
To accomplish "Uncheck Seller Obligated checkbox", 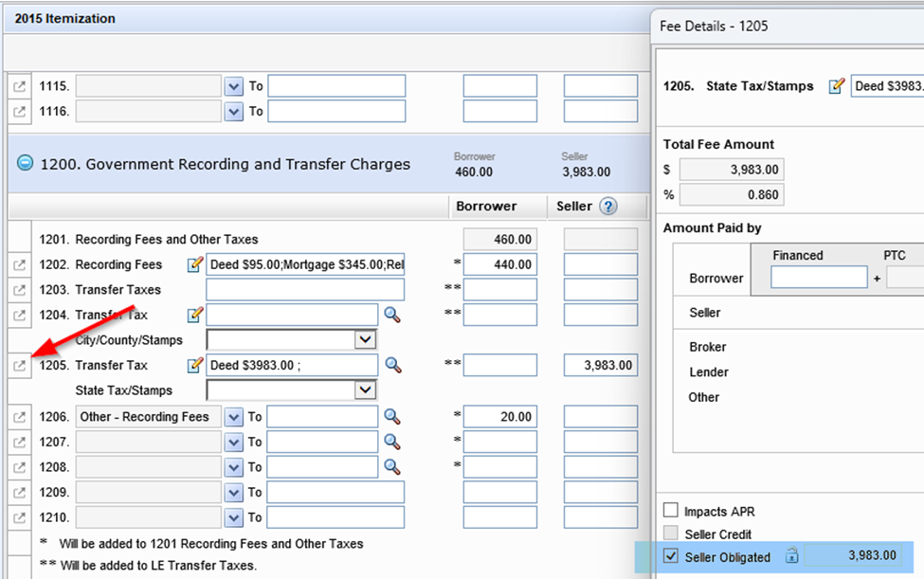I will (x=671, y=555).
